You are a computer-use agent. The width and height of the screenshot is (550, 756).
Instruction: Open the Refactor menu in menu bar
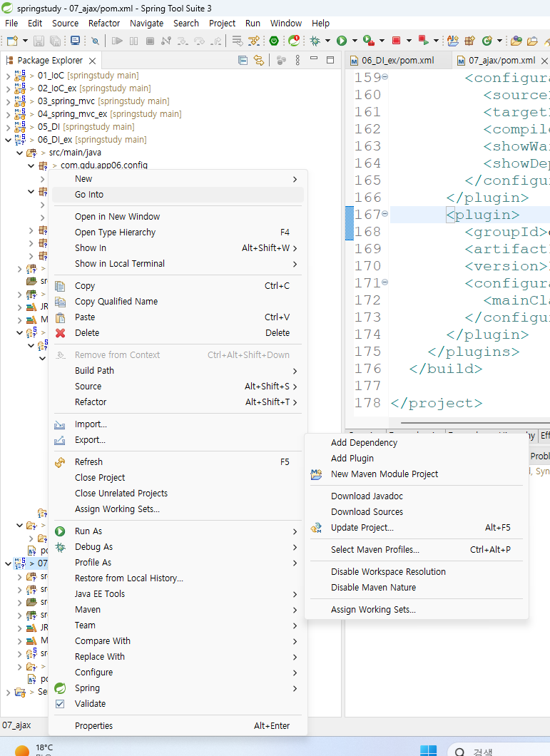(103, 23)
